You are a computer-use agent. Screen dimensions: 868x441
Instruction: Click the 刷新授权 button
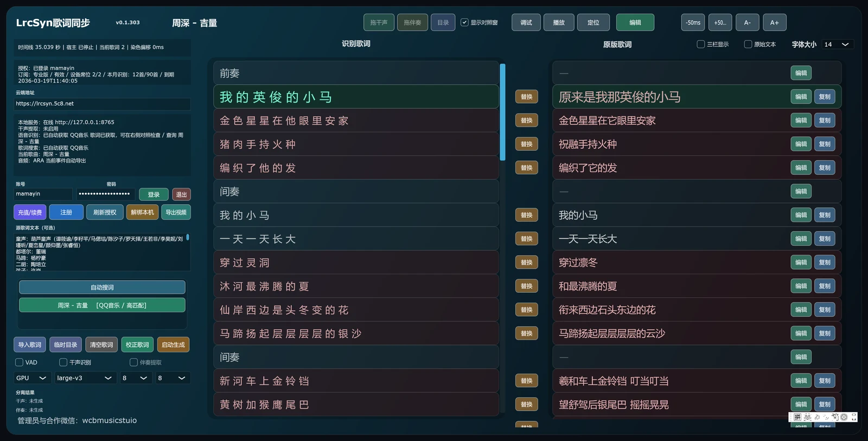(x=105, y=212)
